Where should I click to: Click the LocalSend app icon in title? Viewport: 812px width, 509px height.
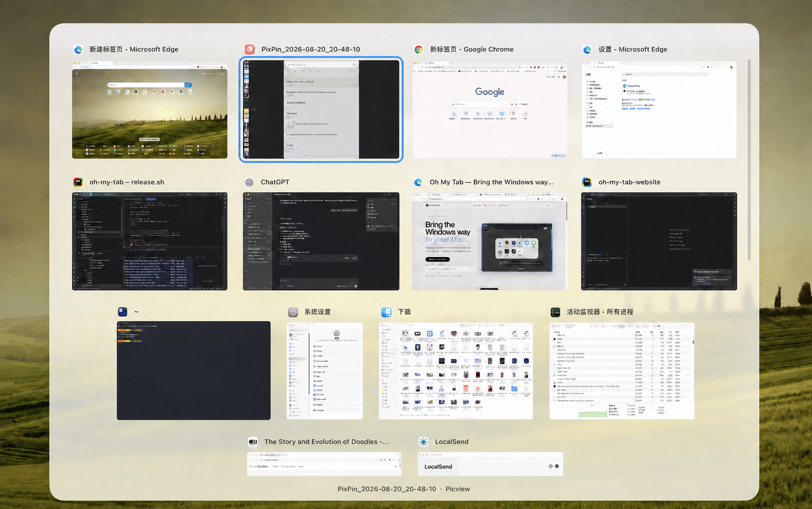click(423, 442)
